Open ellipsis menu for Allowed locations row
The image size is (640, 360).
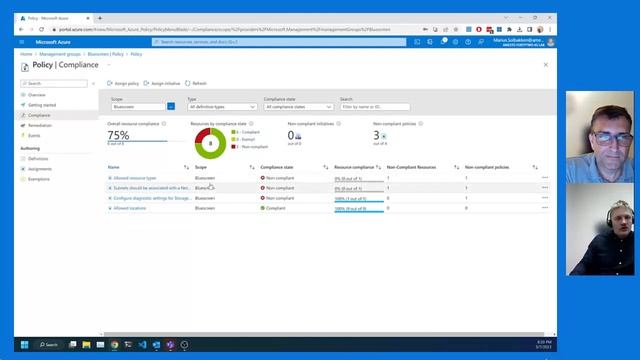(545, 208)
